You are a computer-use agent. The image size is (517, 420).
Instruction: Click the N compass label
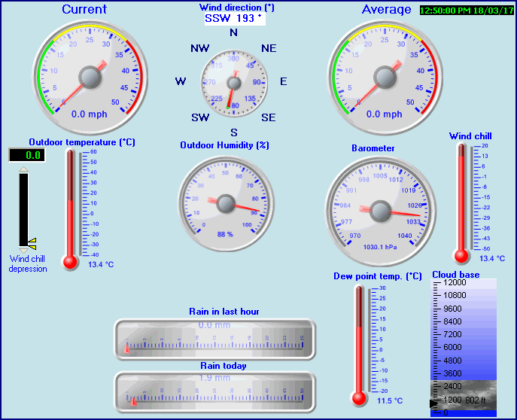point(233,32)
